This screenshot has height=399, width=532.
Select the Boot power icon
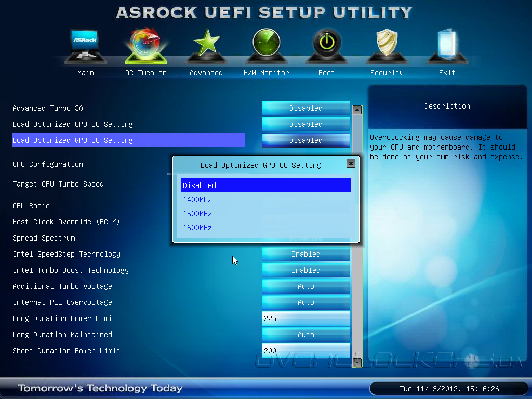pos(327,46)
